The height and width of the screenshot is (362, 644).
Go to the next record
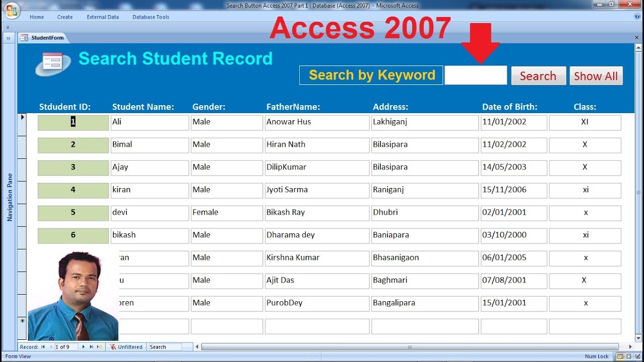point(84,347)
